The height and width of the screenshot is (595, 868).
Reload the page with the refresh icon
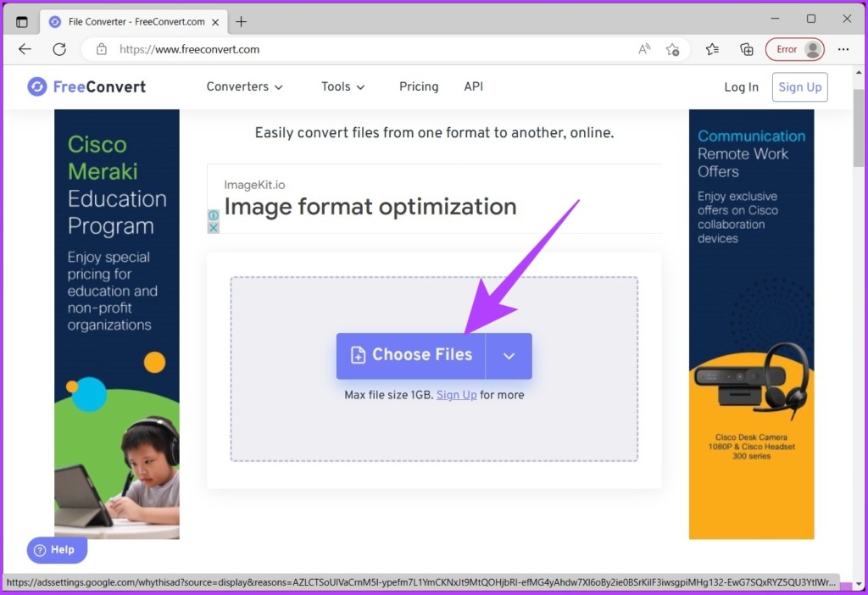pyautogui.click(x=59, y=49)
